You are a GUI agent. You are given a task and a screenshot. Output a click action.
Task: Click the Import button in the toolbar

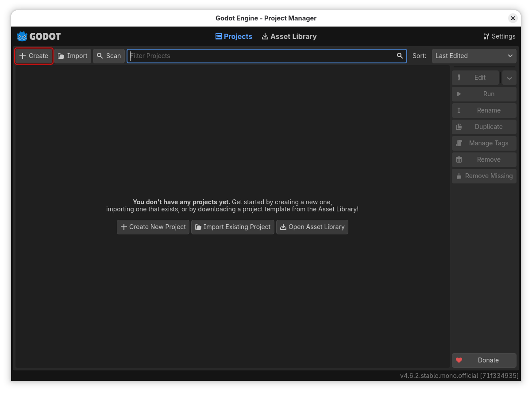tap(73, 56)
